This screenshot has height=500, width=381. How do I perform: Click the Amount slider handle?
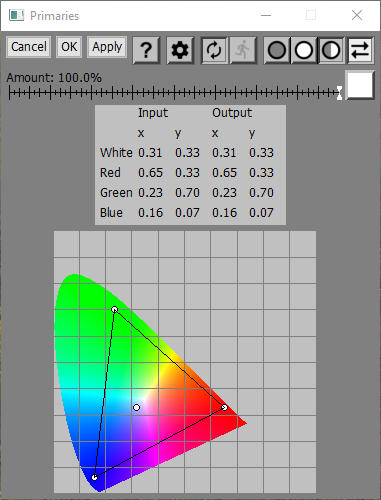click(339, 93)
